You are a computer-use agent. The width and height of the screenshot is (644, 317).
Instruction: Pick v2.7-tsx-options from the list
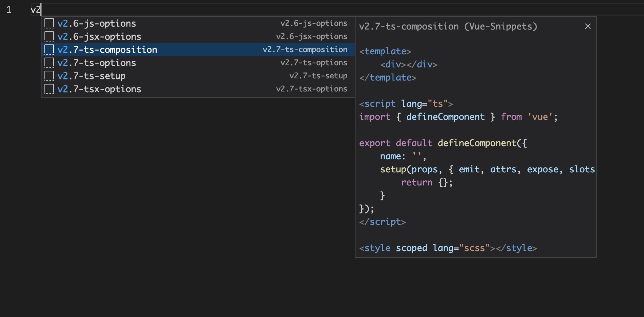(x=99, y=89)
